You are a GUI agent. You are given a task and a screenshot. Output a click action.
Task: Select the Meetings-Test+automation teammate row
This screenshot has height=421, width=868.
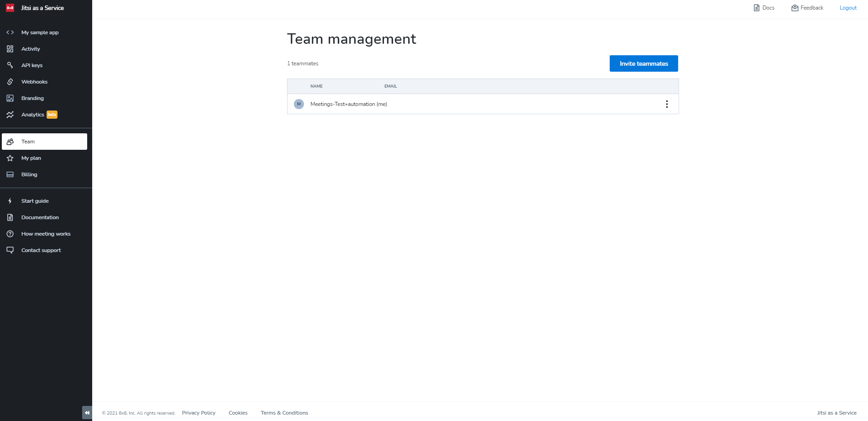456,104
